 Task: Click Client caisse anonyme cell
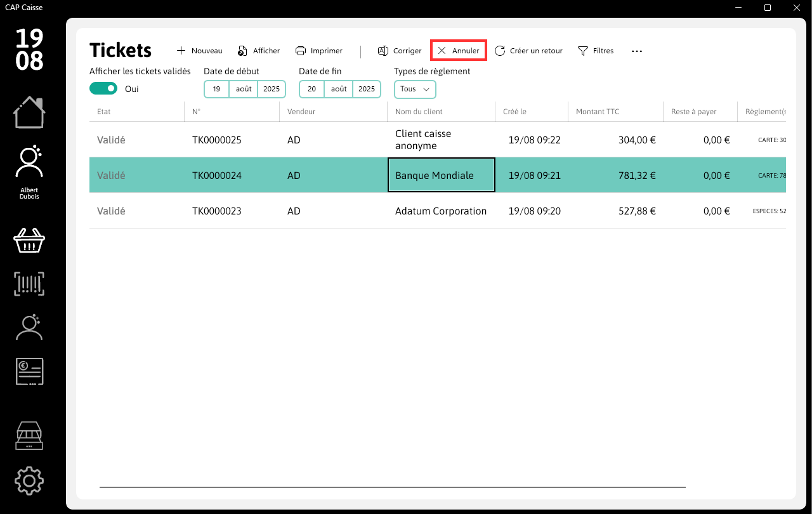[442, 140]
